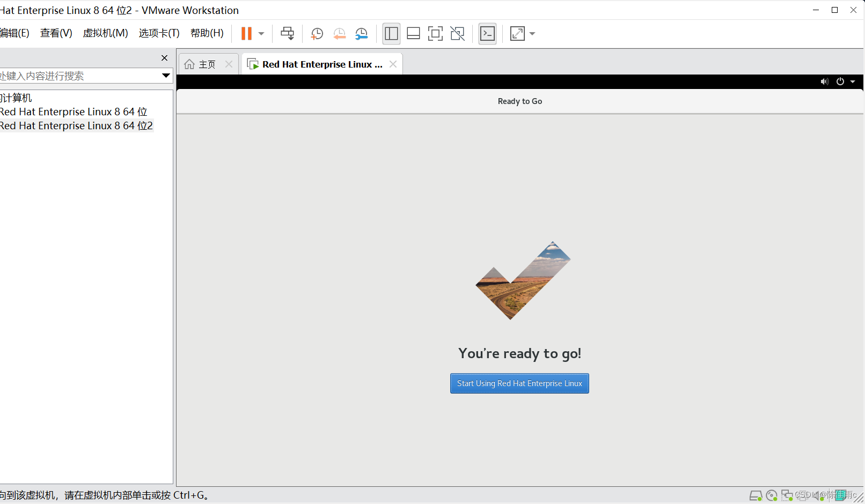Open the 查看(V) menu

pos(56,33)
